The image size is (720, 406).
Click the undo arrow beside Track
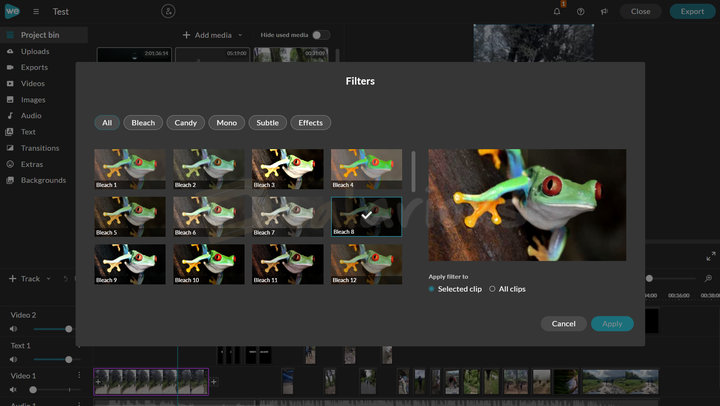click(66, 279)
